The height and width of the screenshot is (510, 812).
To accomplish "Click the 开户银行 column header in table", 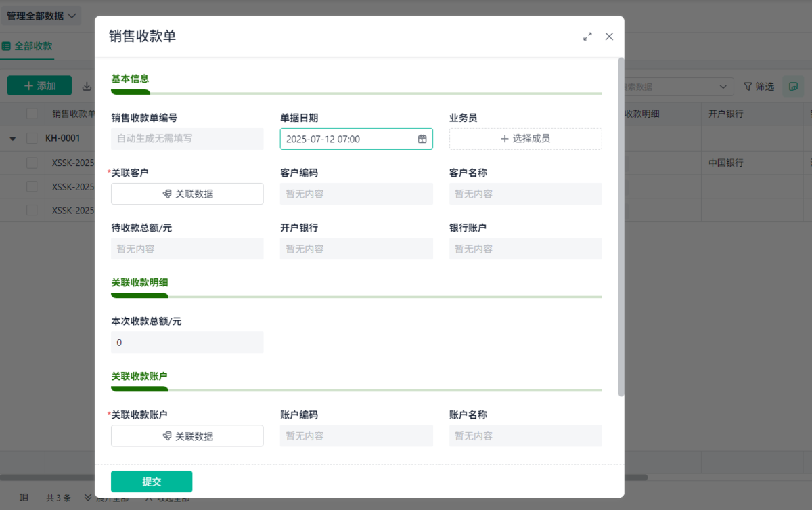I will (x=726, y=114).
